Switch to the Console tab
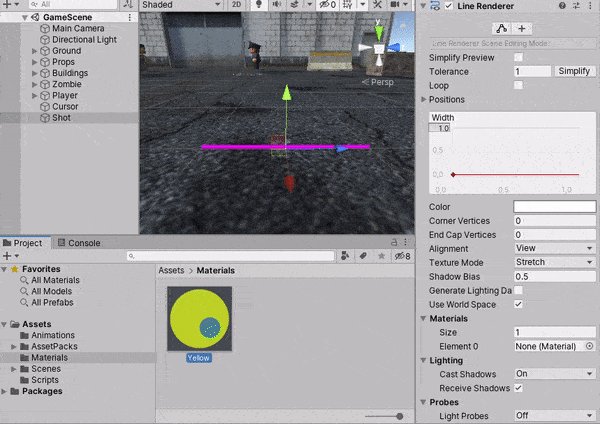Viewport: 600px width, 424px height. coord(79,243)
